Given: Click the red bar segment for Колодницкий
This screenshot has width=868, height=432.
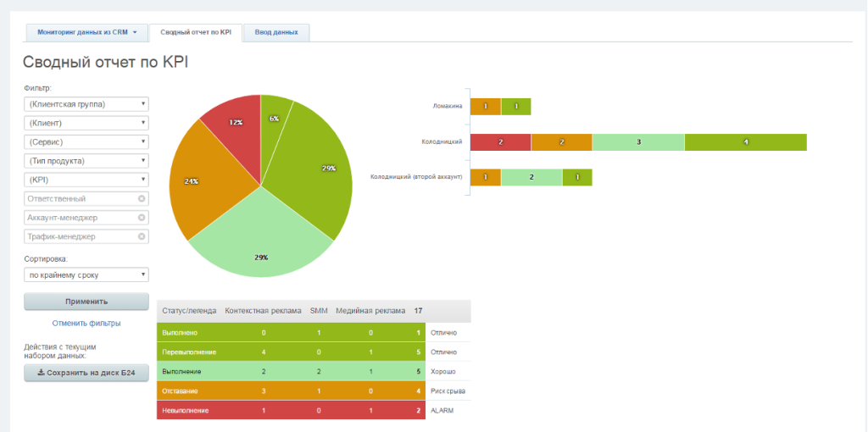Looking at the screenshot, I should click(x=500, y=142).
